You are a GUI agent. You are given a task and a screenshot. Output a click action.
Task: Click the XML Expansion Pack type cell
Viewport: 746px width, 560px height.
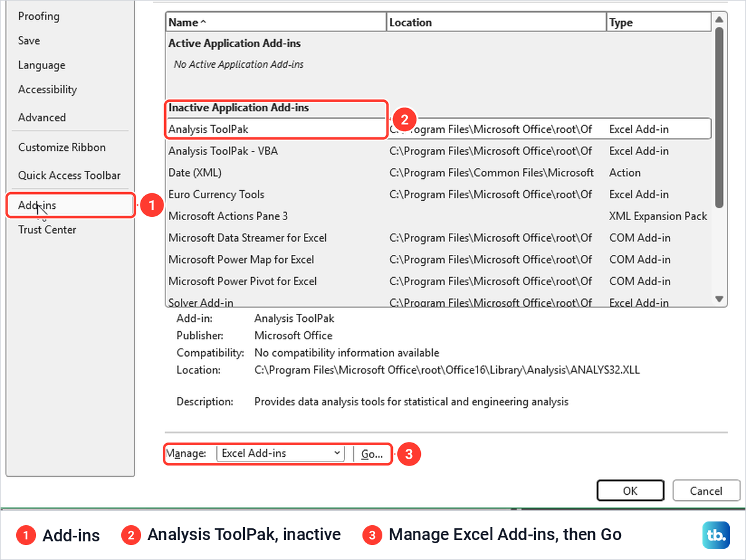tap(658, 216)
